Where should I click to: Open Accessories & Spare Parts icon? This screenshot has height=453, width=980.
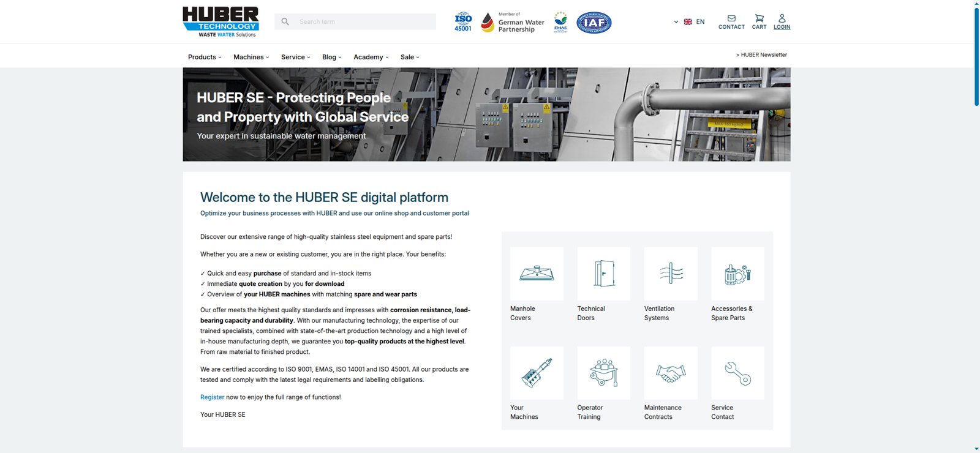[737, 274]
